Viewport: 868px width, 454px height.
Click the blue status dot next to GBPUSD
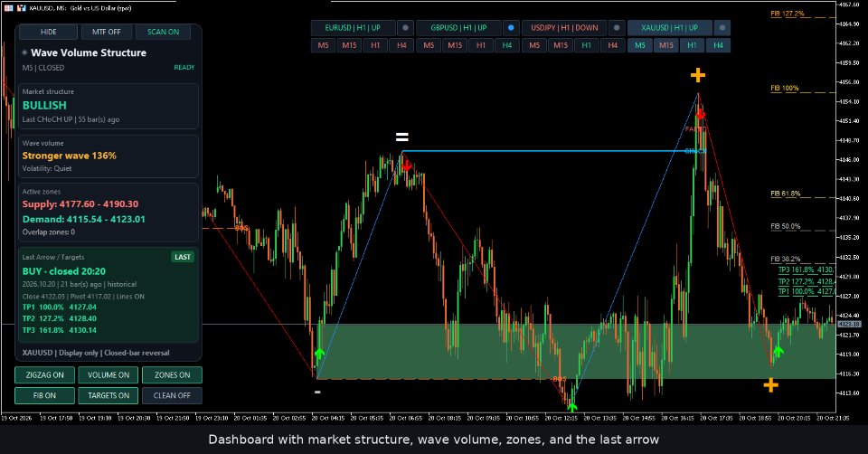511,28
